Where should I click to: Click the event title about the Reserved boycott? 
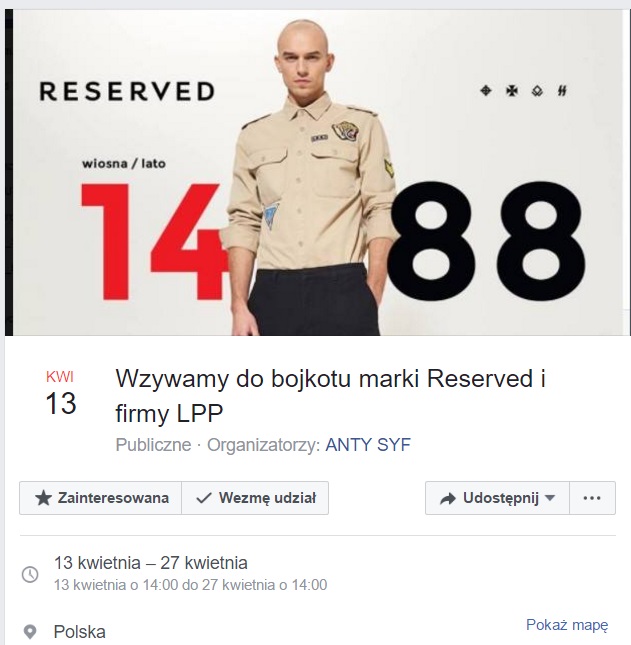point(330,395)
